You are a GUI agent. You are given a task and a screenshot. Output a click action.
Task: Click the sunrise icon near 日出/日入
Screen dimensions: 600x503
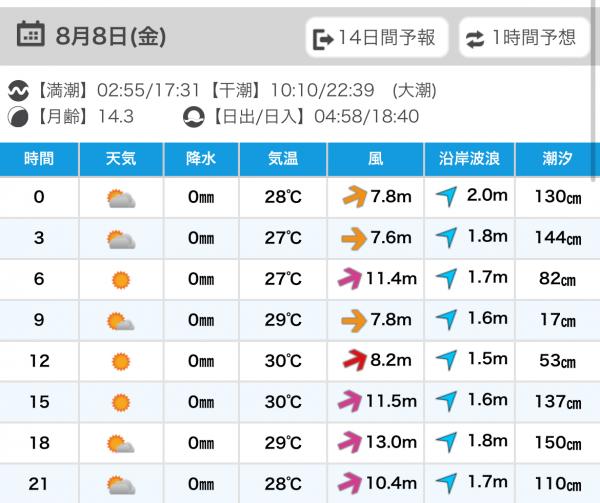pos(193,117)
